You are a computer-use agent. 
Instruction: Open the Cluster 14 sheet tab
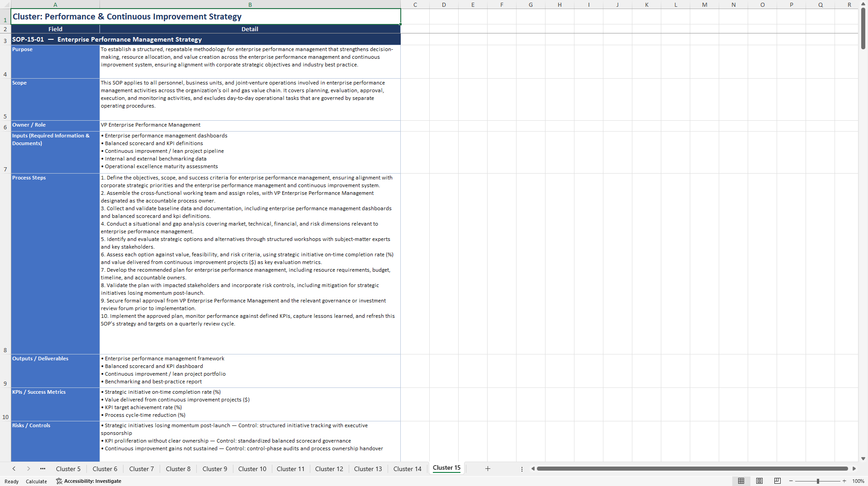click(x=408, y=469)
